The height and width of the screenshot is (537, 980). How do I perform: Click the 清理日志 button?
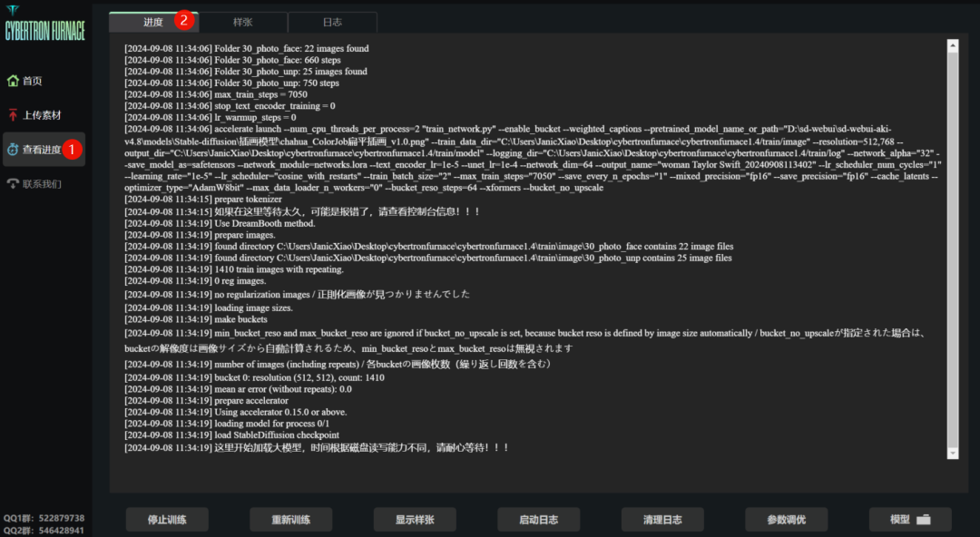point(661,520)
